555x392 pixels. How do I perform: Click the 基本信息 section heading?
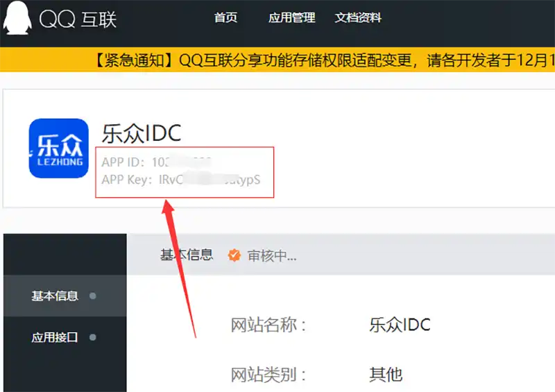coord(186,255)
